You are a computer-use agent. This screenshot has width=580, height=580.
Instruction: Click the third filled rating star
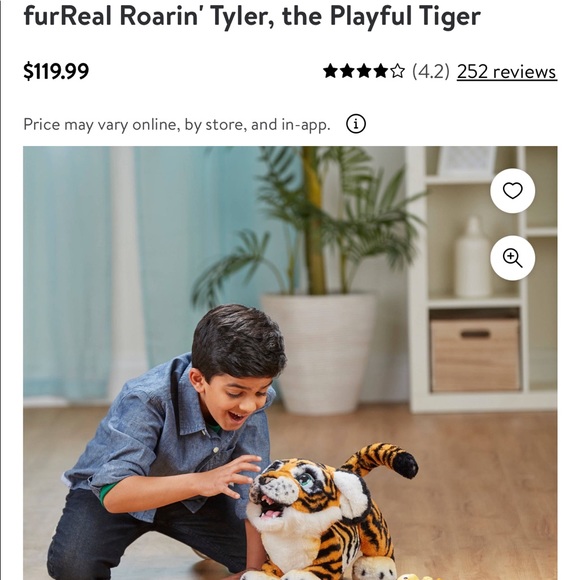coord(364,71)
